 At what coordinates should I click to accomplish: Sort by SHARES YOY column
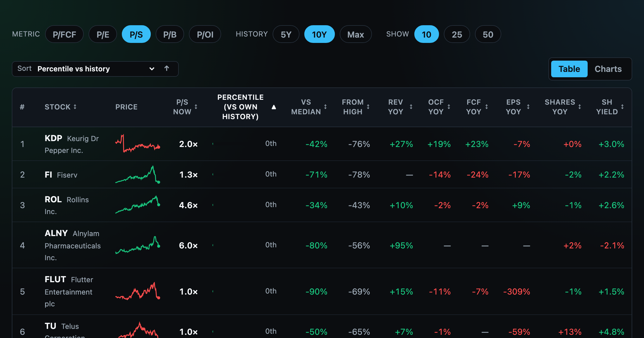point(563,107)
